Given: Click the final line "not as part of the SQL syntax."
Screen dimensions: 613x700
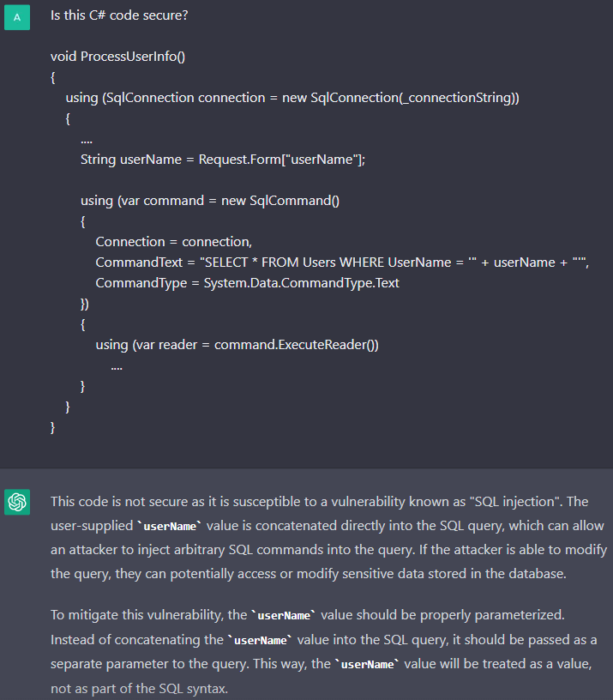Looking at the screenshot, I should pos(140,688).
